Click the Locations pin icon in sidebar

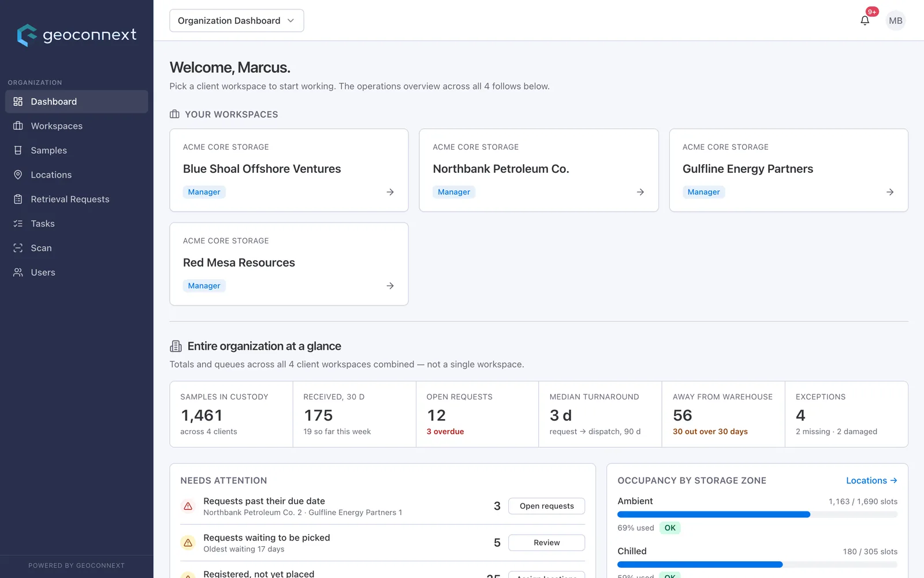[18, 175]
